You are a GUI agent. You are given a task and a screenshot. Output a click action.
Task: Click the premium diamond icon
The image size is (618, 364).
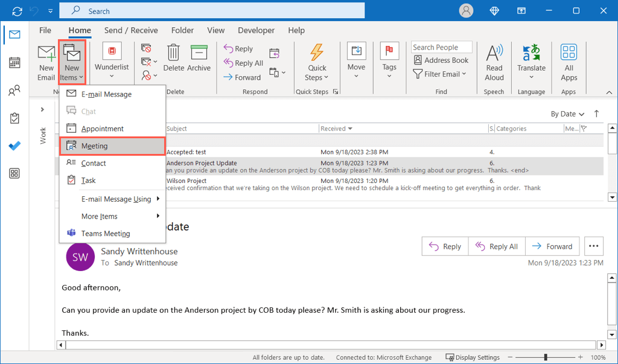point(494,11)
